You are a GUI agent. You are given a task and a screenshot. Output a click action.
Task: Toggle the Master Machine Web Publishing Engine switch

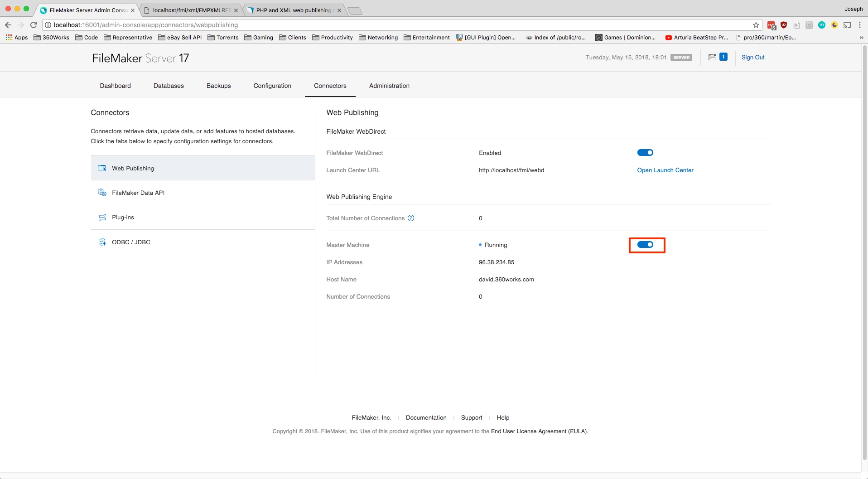[645, 245]
